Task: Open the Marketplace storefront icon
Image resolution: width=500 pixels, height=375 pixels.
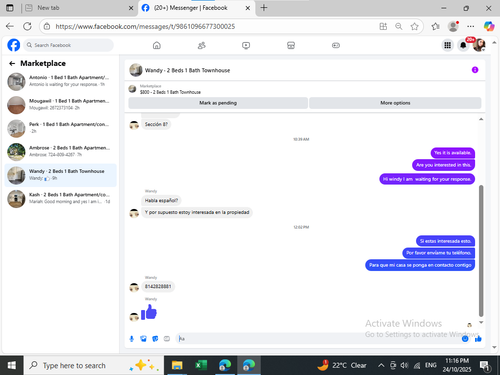Action: pos(291,45)
